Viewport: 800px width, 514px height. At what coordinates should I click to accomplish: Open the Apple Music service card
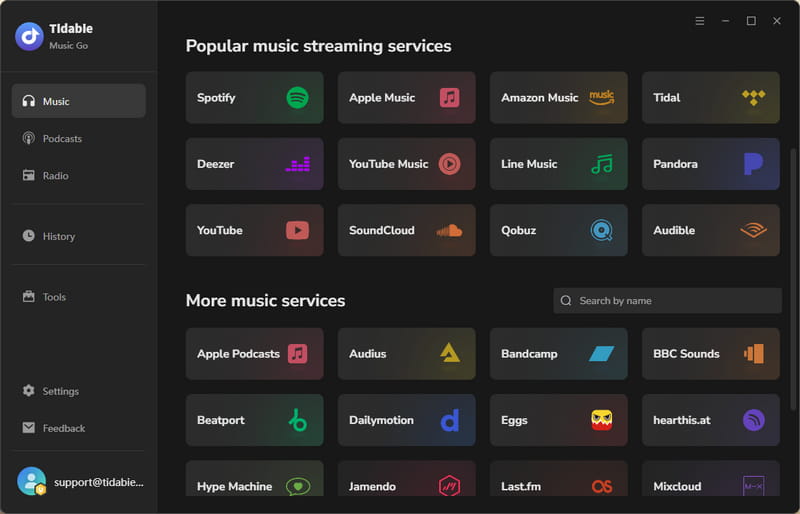[406, 97]
